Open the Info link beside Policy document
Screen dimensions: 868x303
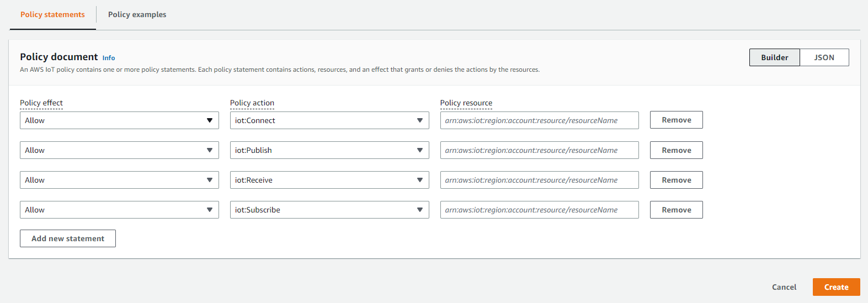[x=109, y=58]
